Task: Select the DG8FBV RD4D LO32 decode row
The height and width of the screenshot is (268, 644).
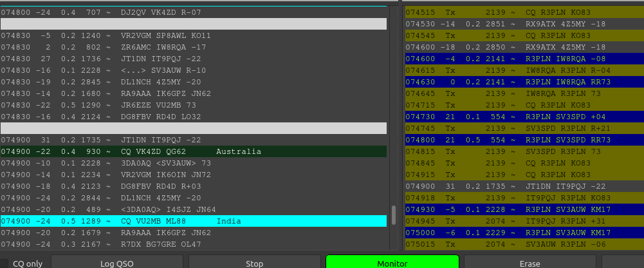Action: [x=194, y=117]
